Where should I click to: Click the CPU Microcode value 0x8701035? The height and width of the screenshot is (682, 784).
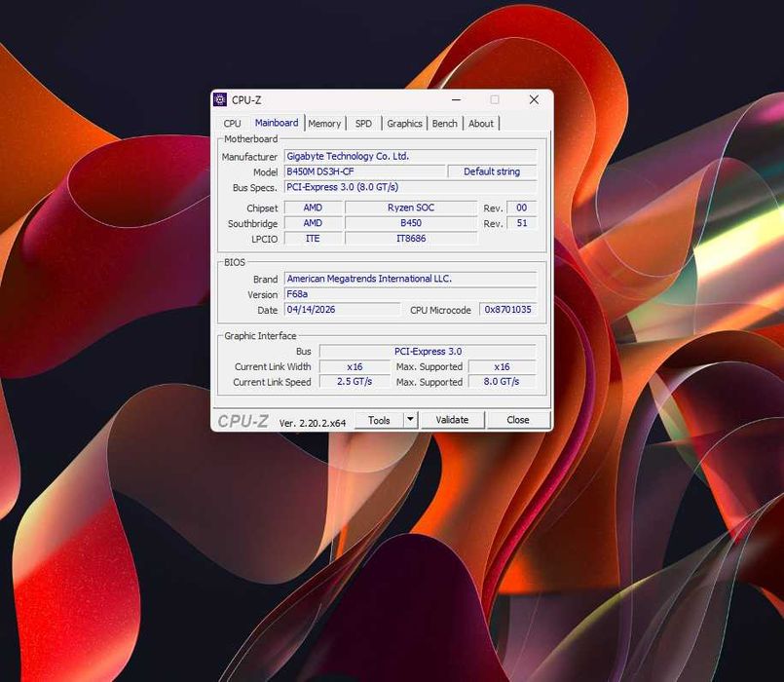[508, 309]
